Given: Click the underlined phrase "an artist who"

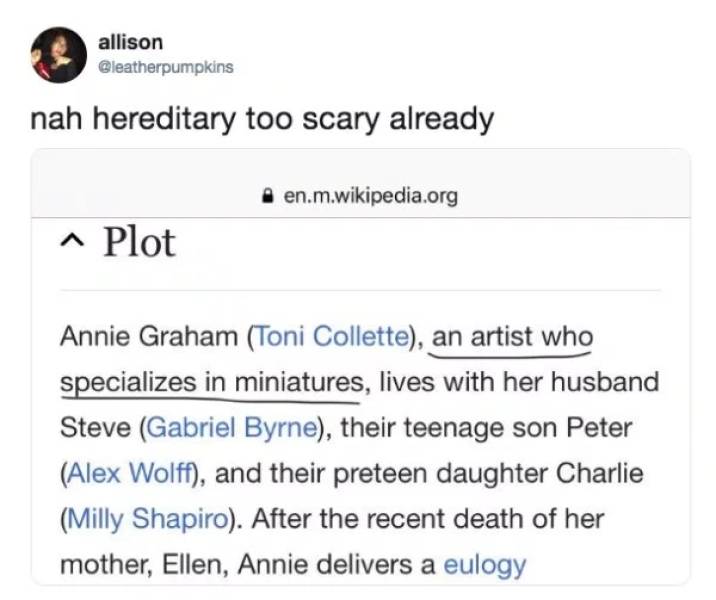Looking at the screenshot, I should (512, 337).
